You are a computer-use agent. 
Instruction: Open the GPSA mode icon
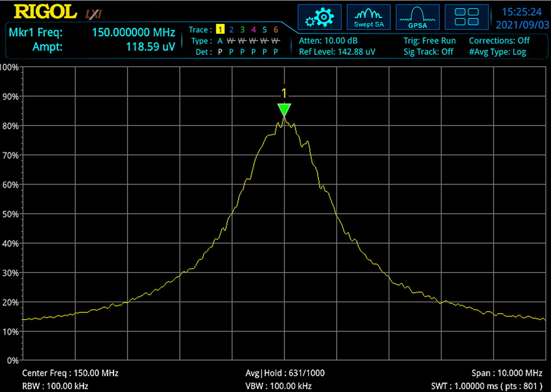pyautogui.click(x=417, y=17)
